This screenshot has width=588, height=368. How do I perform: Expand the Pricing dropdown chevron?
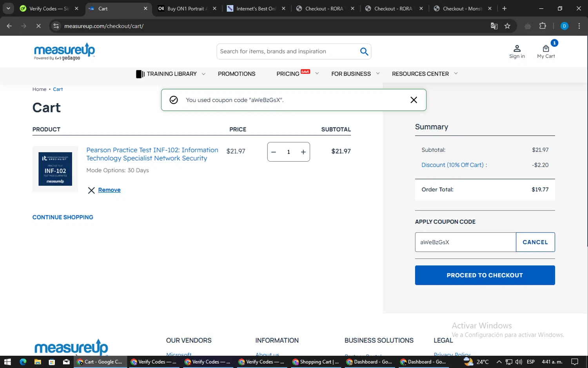click(x=317, y=73)
